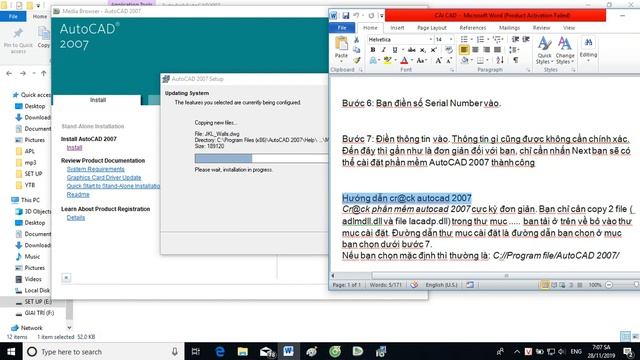Switch to the Mailings tab
The width and height of the screenshot is (640, 360).
tap(509, 28)
